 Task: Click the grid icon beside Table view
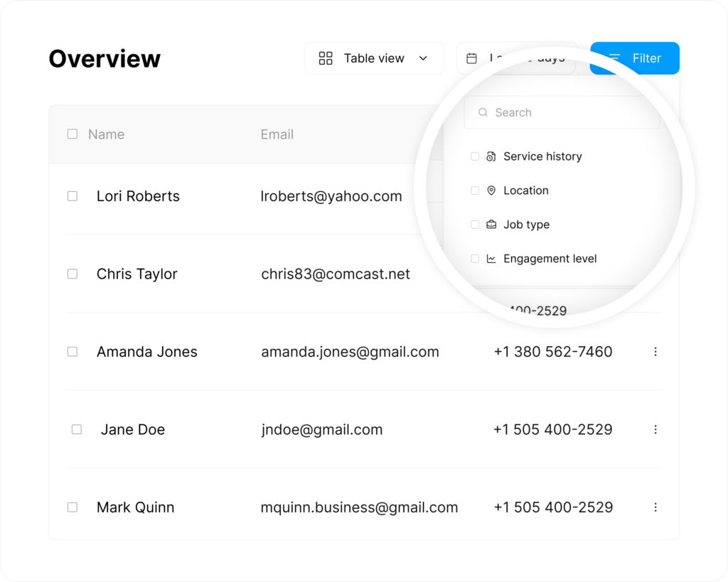(x=326, y=58)
